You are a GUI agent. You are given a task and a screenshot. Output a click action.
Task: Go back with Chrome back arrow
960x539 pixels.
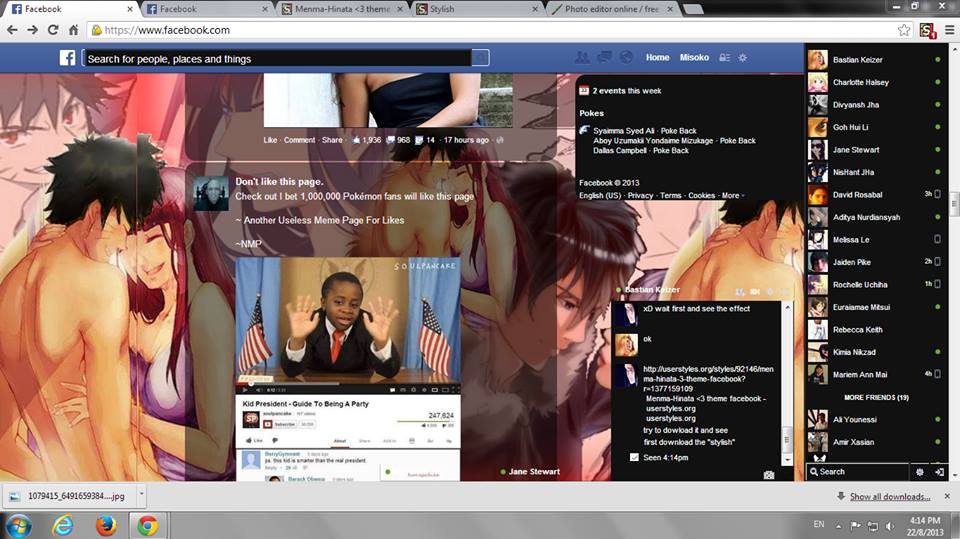12,29
